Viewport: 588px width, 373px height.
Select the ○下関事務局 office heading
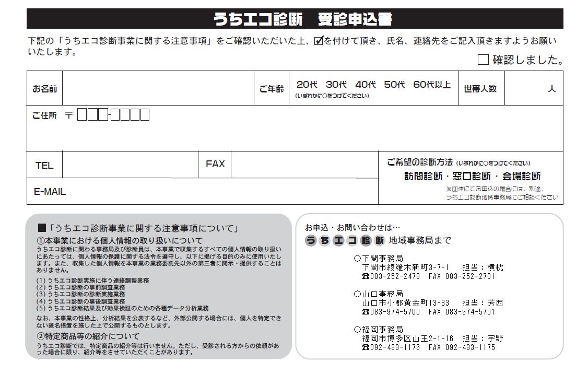point(379,258)
